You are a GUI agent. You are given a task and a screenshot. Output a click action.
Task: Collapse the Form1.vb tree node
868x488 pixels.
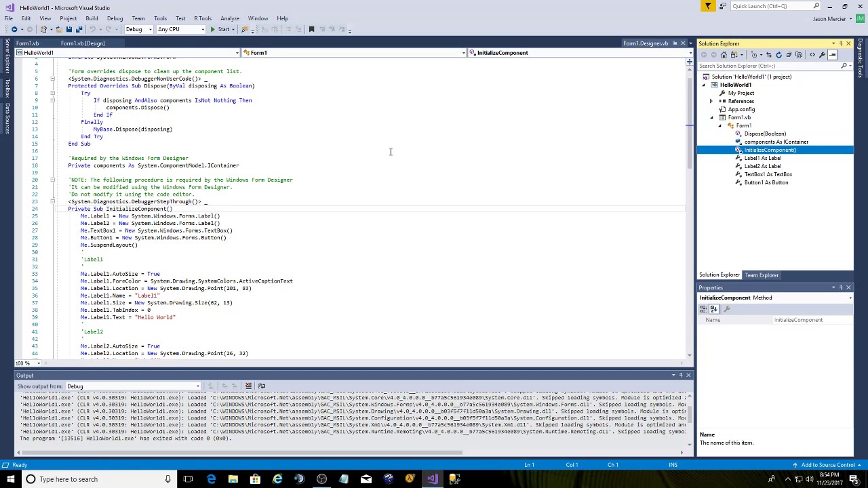(711, 117)
